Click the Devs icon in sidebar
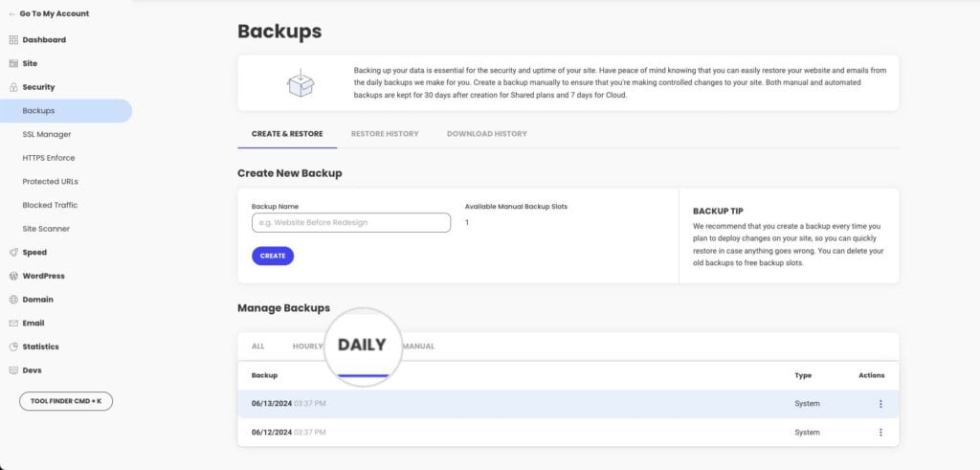980x470 pixels. click(13, 370)
